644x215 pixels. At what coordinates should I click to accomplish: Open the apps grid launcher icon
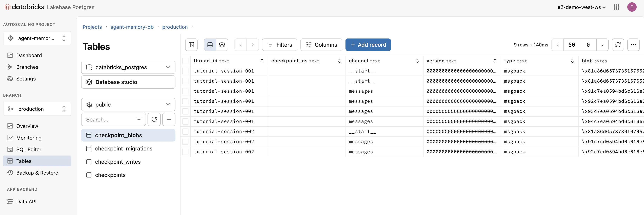coord(616,7)
